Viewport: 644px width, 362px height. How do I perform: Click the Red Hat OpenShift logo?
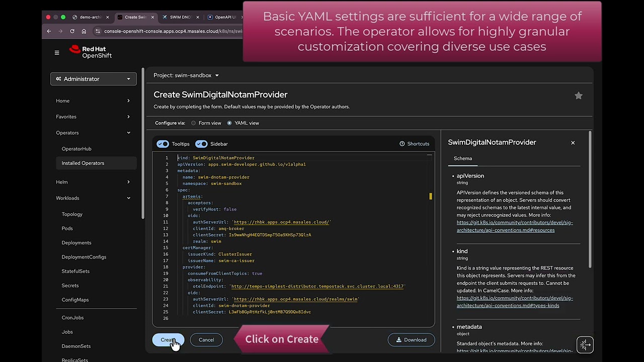[x=91, y=52]
